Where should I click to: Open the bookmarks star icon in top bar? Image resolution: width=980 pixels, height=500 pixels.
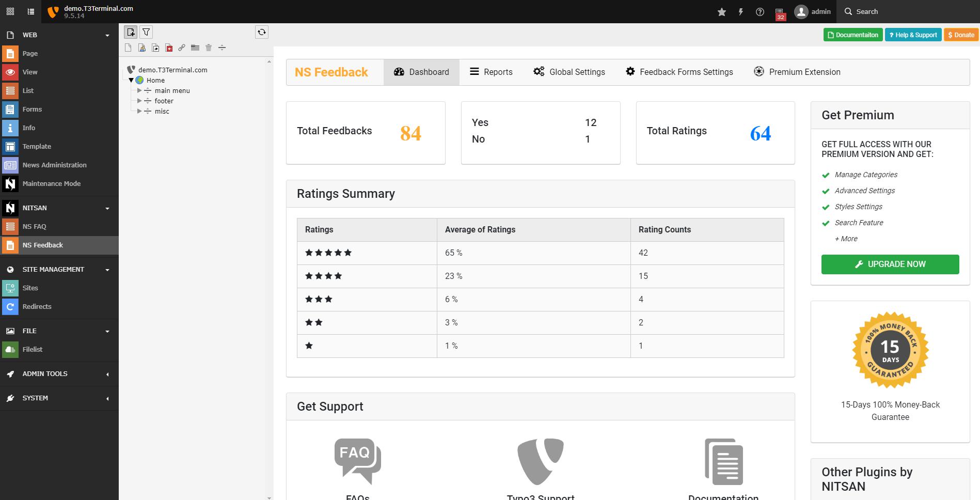[x=722, y=11]
